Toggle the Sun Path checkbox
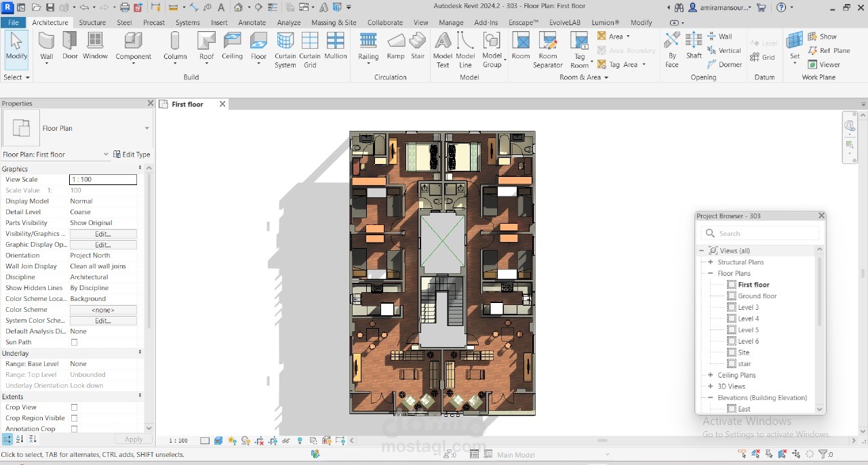The width and height of the screenshot is (868, 465). click(75, 342)
